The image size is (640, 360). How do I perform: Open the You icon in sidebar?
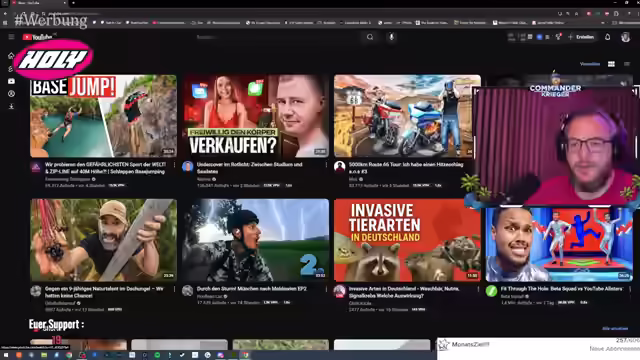click(x=11, y=93)
